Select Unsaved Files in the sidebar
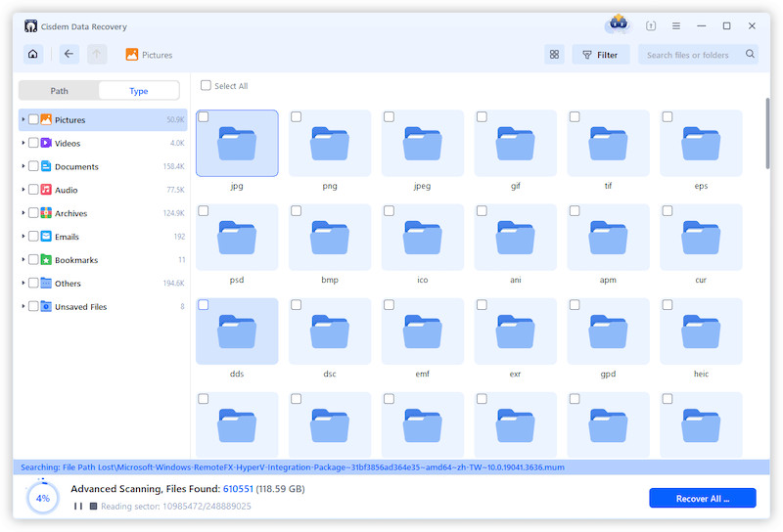This screenshot has width=783, height=532. coord(103,306)
